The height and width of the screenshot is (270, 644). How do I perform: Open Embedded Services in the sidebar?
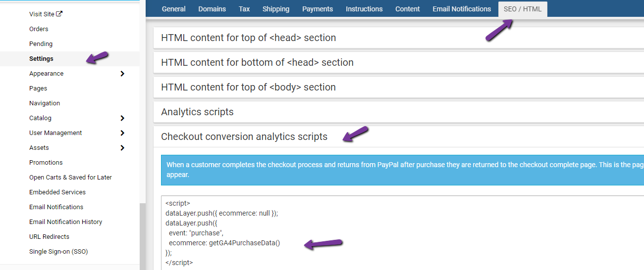click(x=57, y=192)
